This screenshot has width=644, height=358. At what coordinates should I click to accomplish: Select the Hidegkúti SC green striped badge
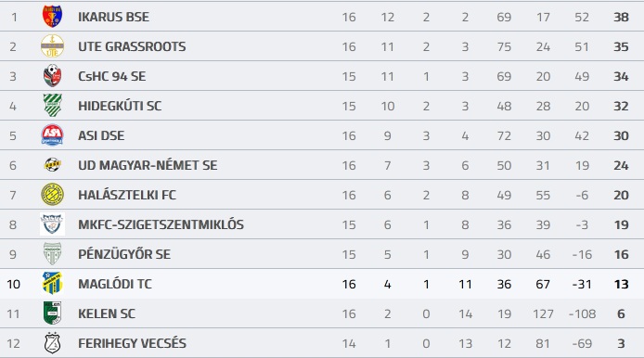point(52,106)
